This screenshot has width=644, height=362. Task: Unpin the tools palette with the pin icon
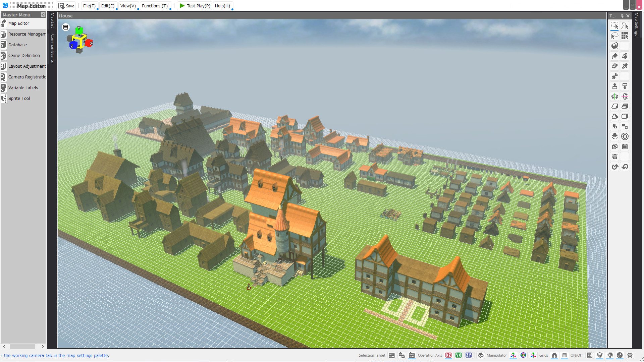click(622, 16)
